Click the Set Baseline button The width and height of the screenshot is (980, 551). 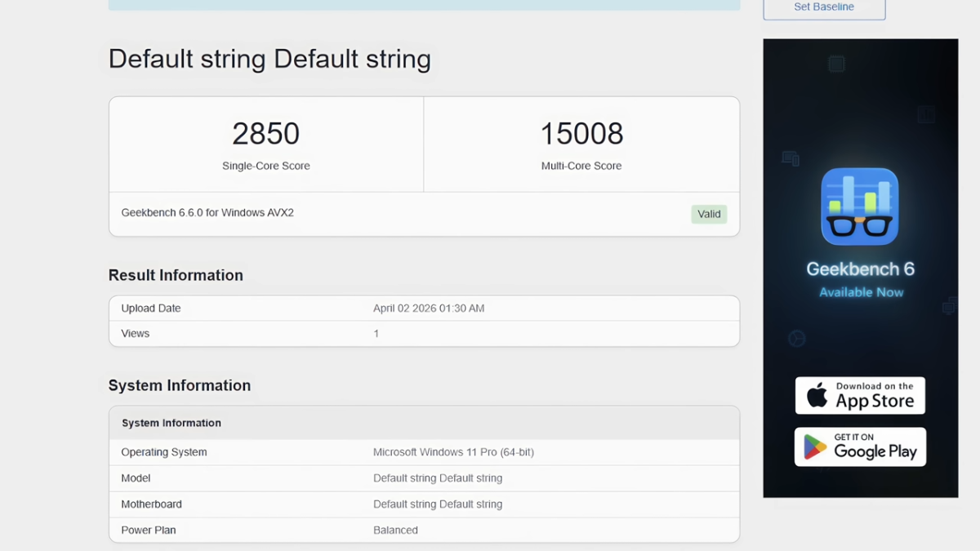(x=824, y=7)
